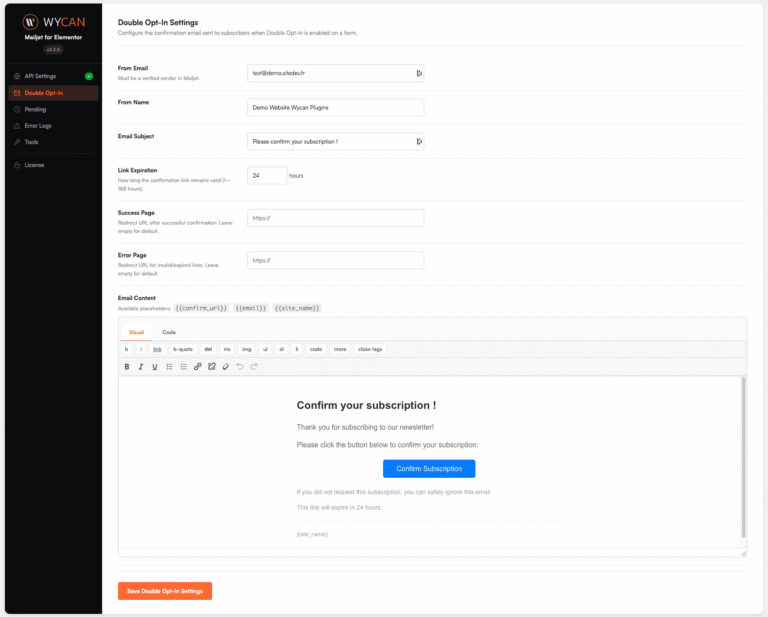Click 'Thank you for subscribing' paragraph text

click(365, 427)
